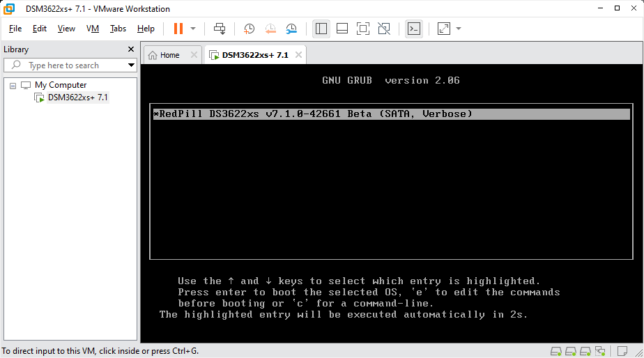Open the power options dropdown arrow
The width and height of the screenshot is (644, 358).
coord(193,29)
